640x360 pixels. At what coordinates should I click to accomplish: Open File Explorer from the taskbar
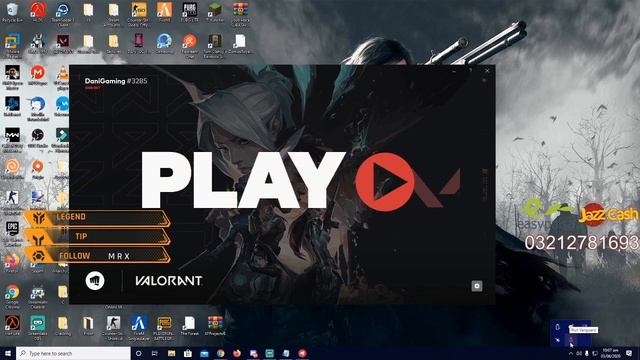click(x=171, y=353)
